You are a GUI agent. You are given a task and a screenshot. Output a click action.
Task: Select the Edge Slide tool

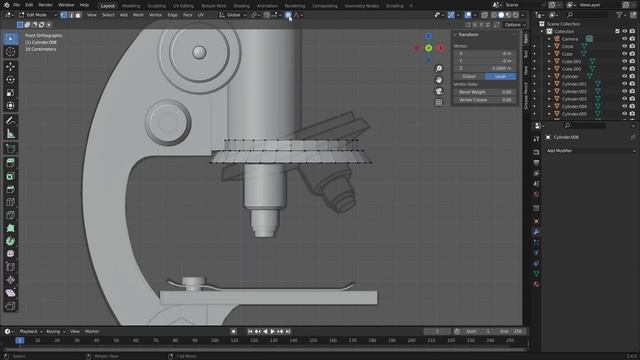tap(11, 267)
